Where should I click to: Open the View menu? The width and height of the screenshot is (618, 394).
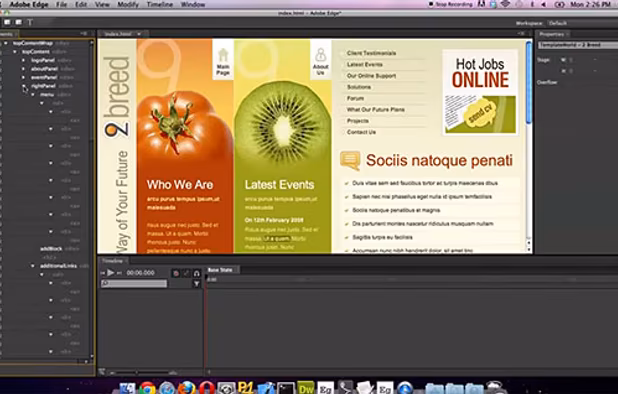(x=102, y=5)
